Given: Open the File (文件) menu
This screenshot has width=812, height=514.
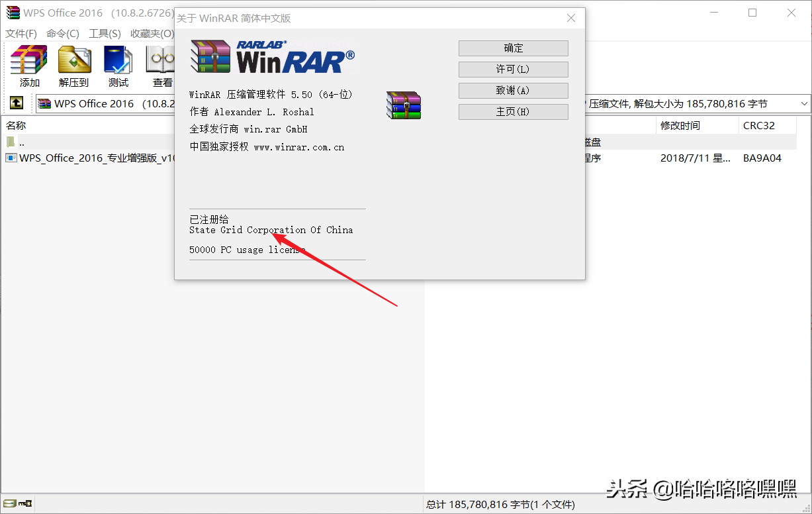Looking at the screenshot, I should [21, 33].
